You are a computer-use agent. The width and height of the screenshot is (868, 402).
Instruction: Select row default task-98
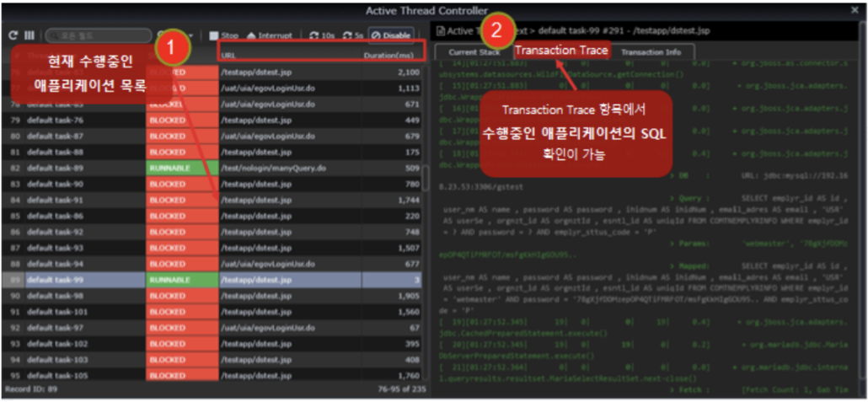pos(213,297)
